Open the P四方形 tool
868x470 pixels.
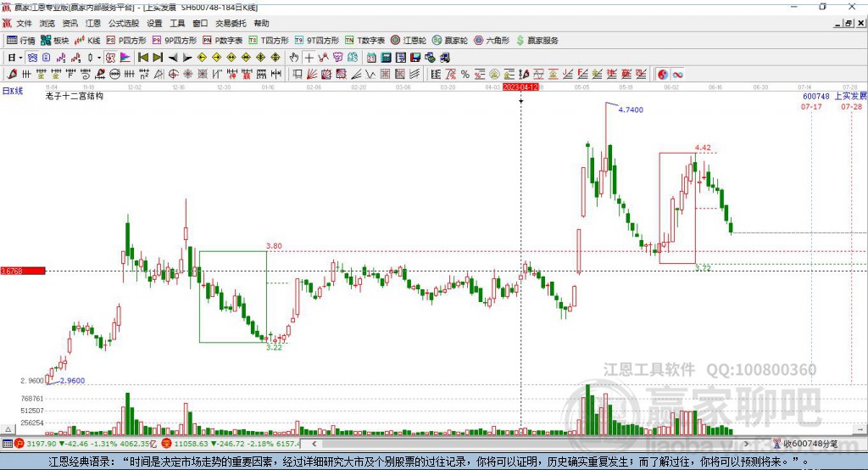tap(126, 41)
